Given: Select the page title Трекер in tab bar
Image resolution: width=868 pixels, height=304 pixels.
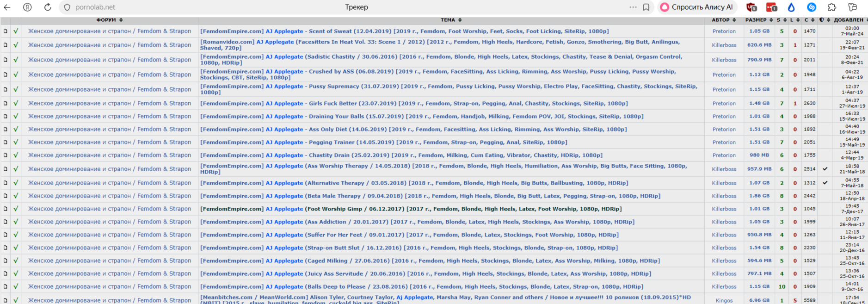Looking at the screenshot, I should (357, 7).
